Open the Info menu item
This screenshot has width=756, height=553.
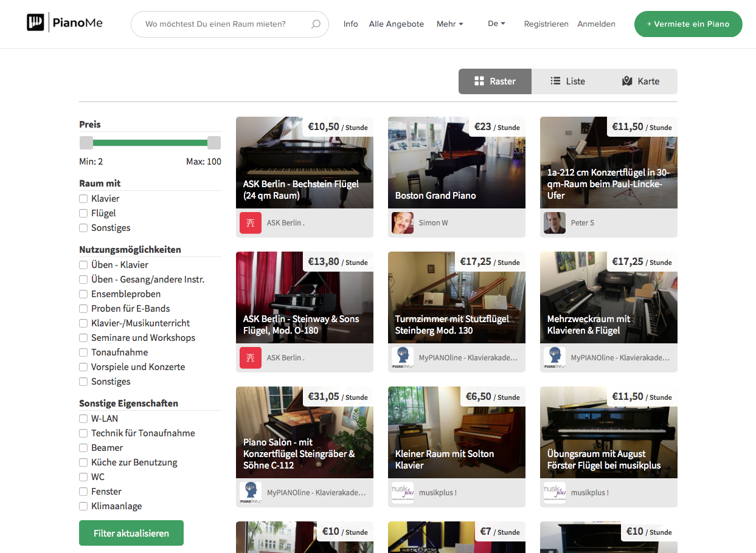[351, 24]
